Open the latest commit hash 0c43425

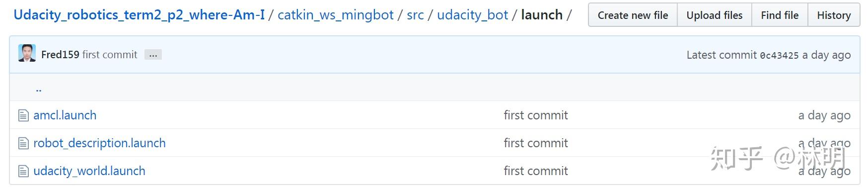779,55
